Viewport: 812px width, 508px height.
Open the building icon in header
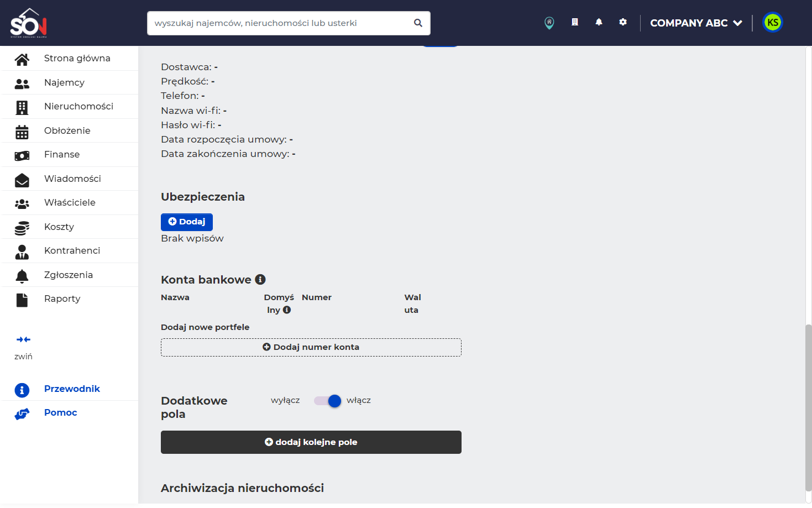tap(575, 22)
